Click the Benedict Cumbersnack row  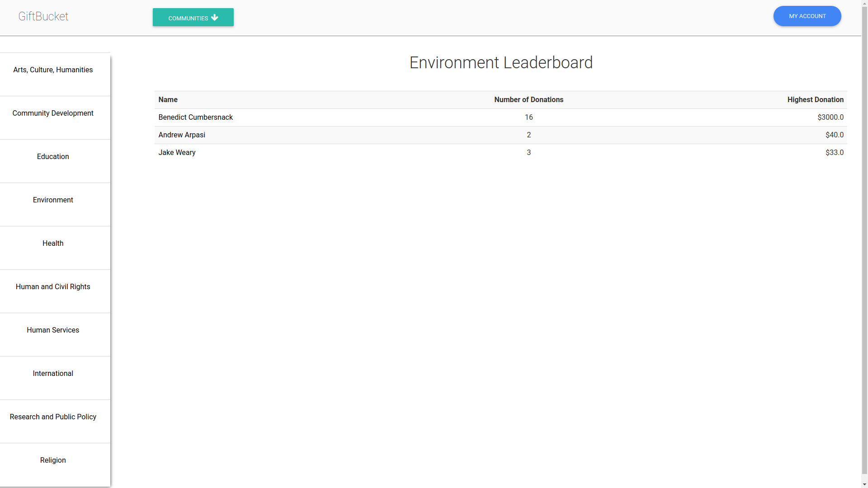tap(196, 117)
